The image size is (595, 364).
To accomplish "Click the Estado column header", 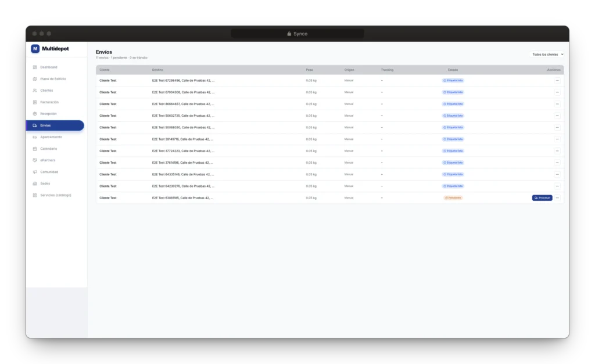I will [453, 70].
